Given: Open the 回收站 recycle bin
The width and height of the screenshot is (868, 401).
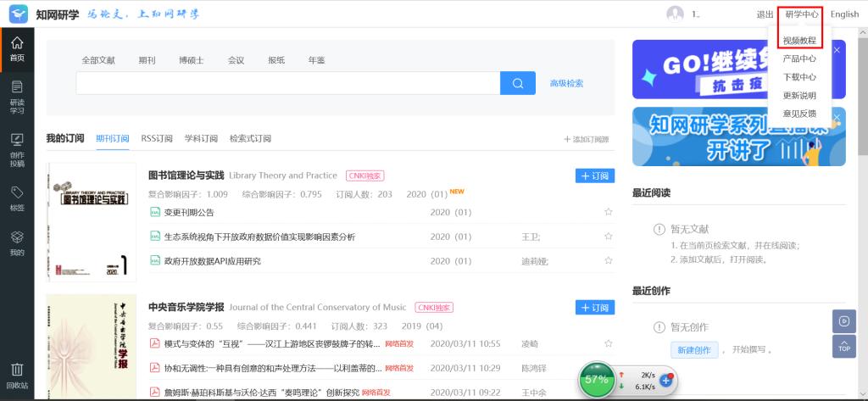Looking at the screenshot, I should click(x=17, y=376).
